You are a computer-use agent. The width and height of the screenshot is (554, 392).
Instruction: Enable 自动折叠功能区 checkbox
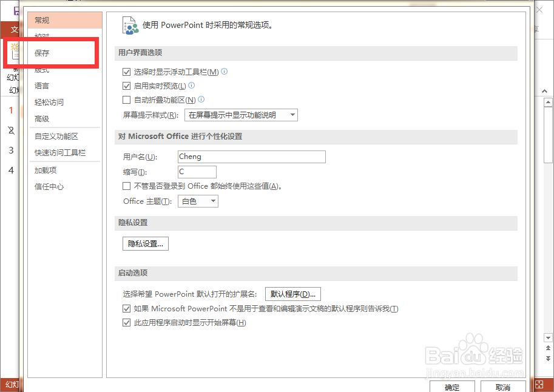tap(126, 100)
